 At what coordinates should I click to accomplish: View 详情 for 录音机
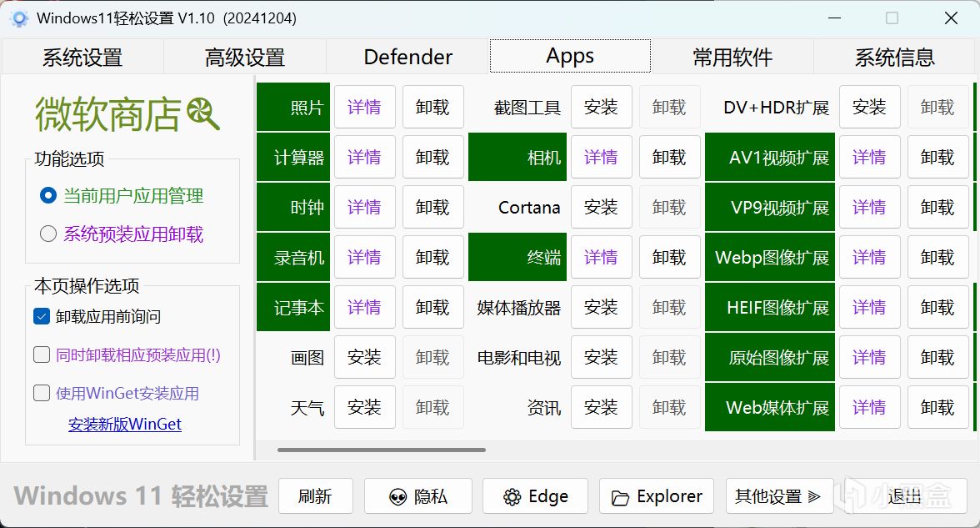[364, 257]
